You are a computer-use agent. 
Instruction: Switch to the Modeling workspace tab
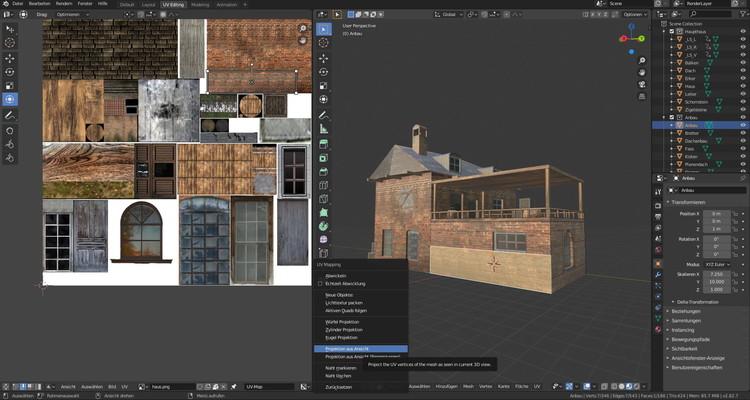pyautogui.click(x=200, y=4)
